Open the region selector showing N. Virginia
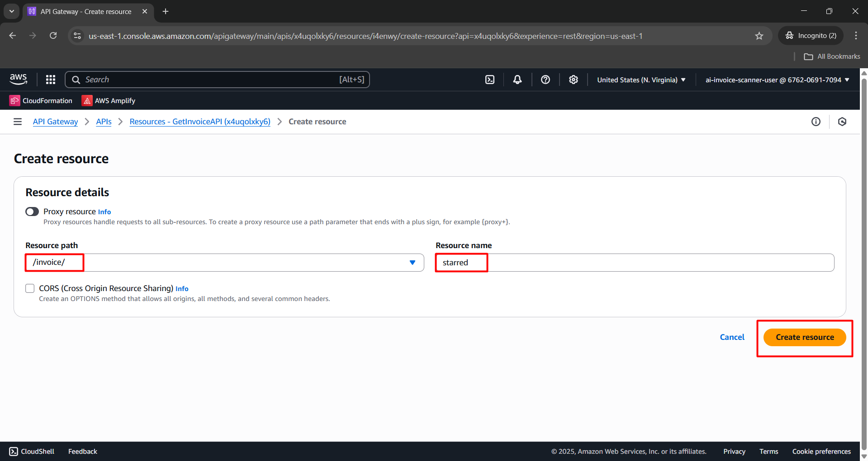This screenshot has height=461, width=868. pyautogui.click(x=640, y=80)
